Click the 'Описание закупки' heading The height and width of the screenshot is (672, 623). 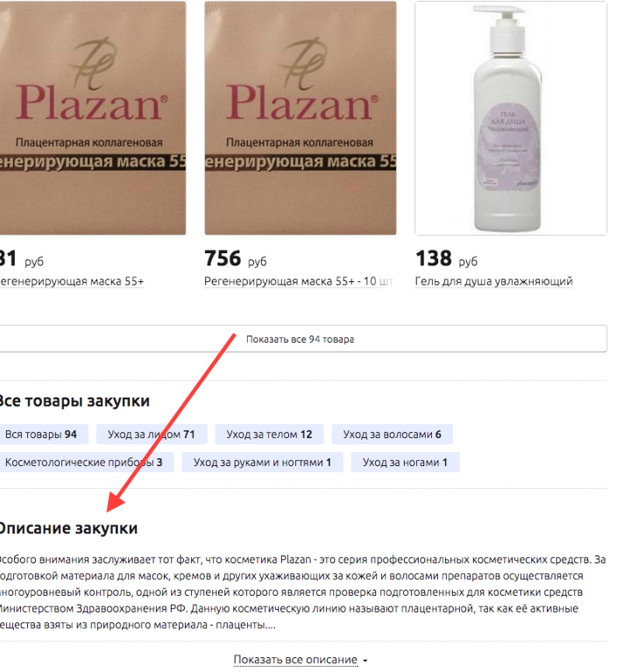tap(69, 528)
